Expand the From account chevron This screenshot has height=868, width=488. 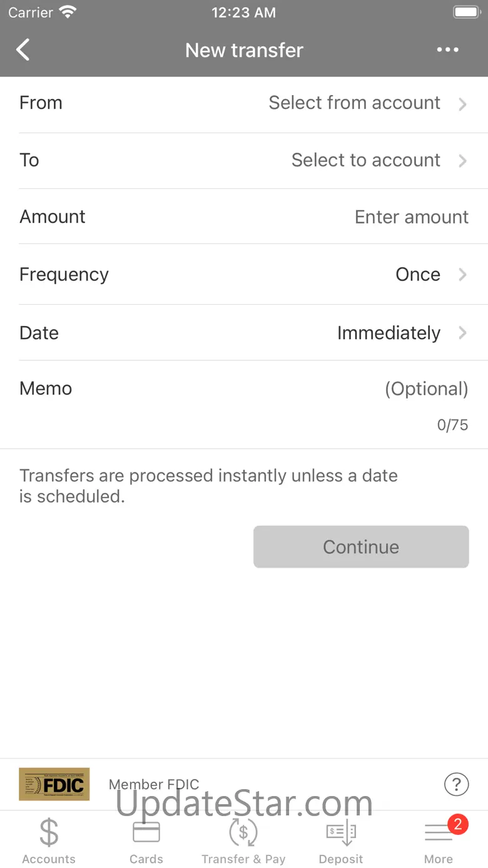(x=462, y=104)
